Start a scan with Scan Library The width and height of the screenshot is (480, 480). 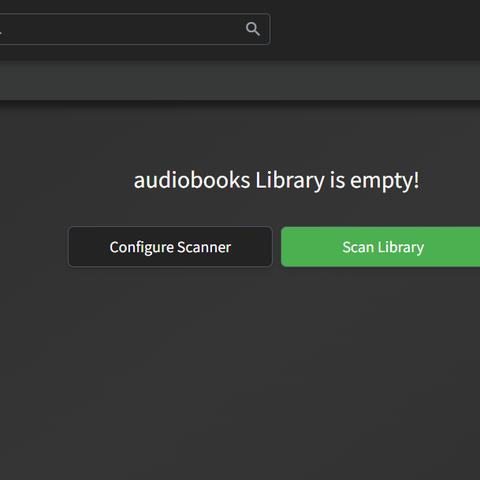click(x=380, y=247)
